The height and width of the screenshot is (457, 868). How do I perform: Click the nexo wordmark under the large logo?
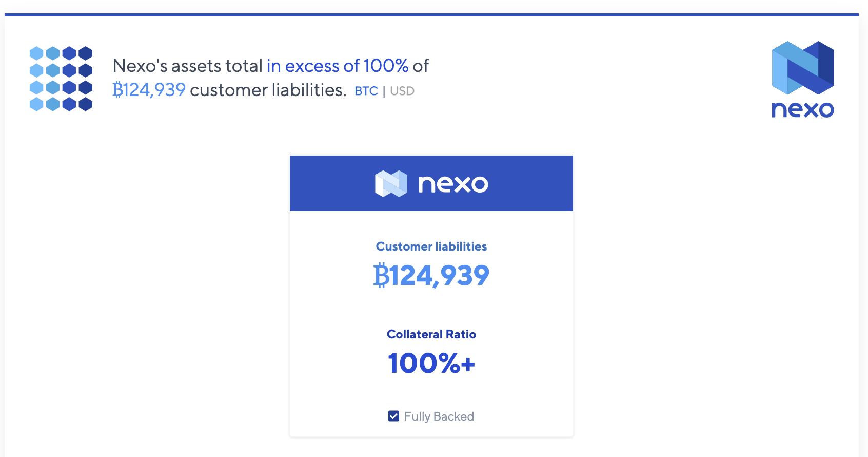point(803,109)
